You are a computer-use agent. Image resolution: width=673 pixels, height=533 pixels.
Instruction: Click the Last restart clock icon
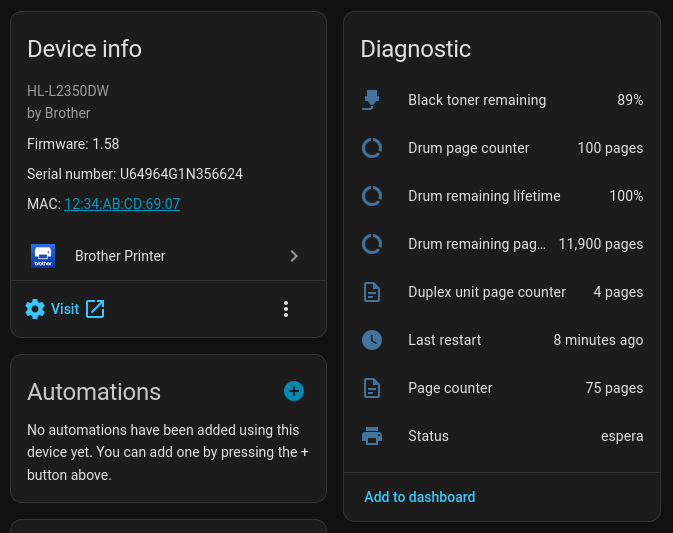pyautogui.click(x=372, y=340)
